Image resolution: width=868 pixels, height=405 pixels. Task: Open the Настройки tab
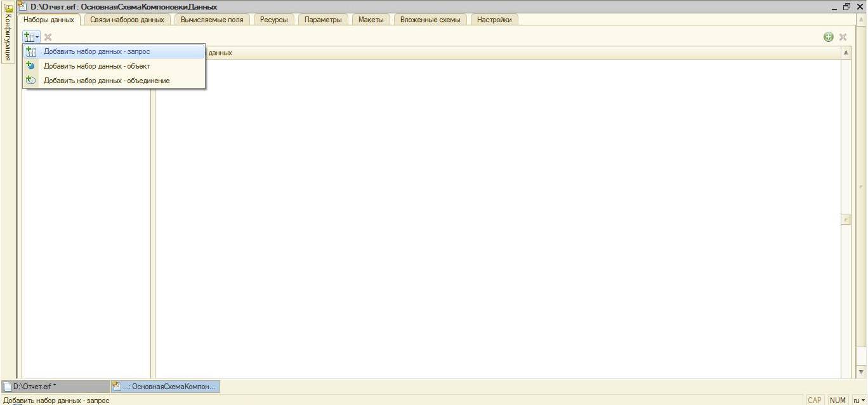494,20
